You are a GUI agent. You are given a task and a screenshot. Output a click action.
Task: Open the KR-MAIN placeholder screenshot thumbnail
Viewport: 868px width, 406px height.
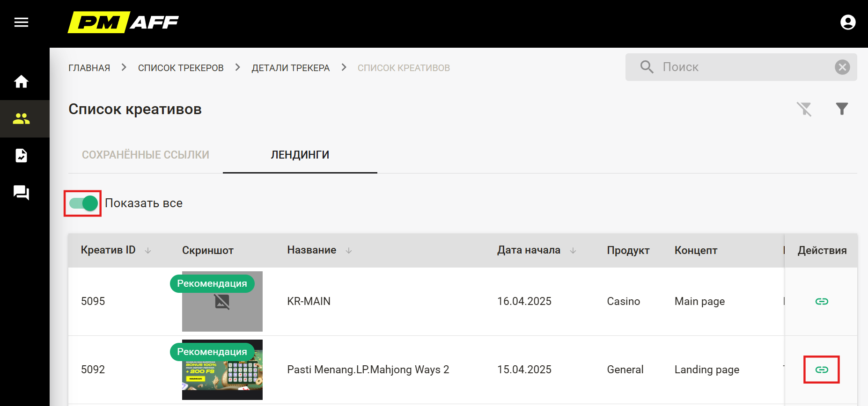tap(222, 302)
